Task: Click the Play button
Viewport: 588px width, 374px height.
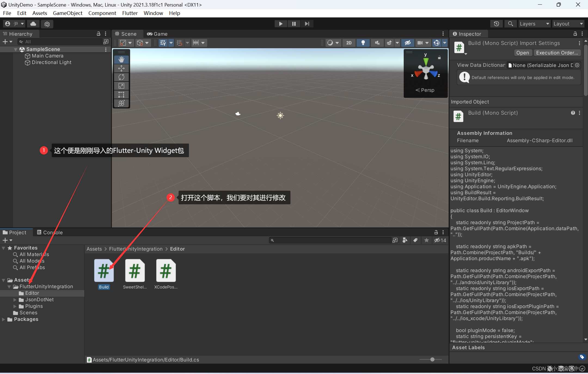Action: pos(281,24)
